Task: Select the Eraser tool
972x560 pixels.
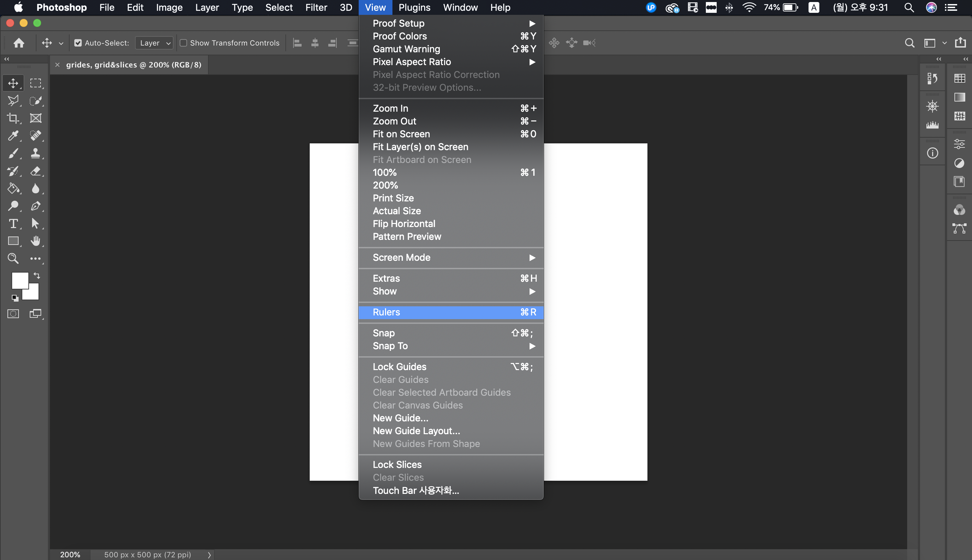Action: pos(35,171)
